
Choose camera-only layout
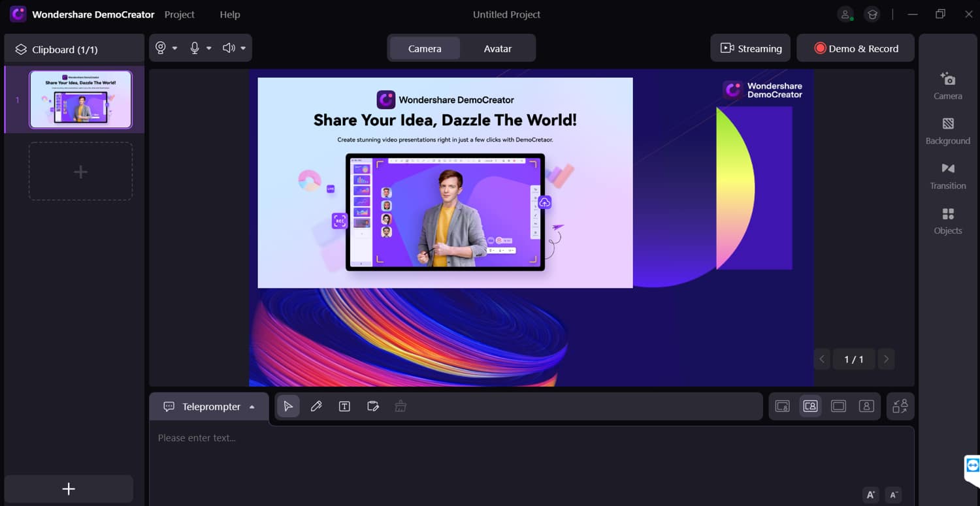(866, 406)
